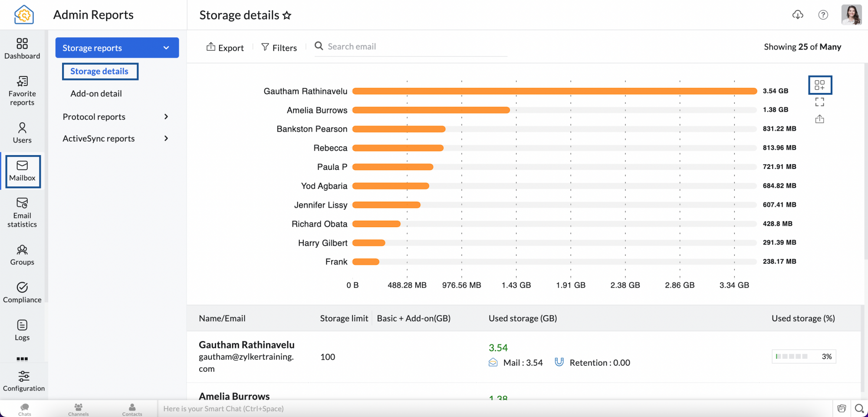Click the download cloud icon
The width and height of the screenshot is (868, 417).
(798, 15)
